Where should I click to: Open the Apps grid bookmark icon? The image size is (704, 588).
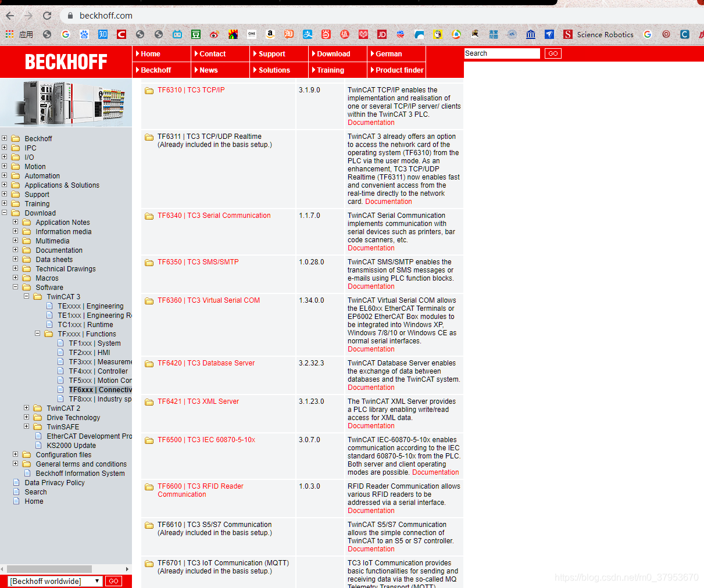point(9,34)
